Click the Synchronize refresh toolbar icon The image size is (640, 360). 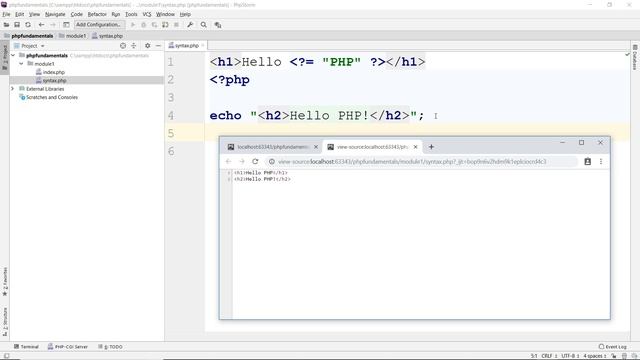28,25
